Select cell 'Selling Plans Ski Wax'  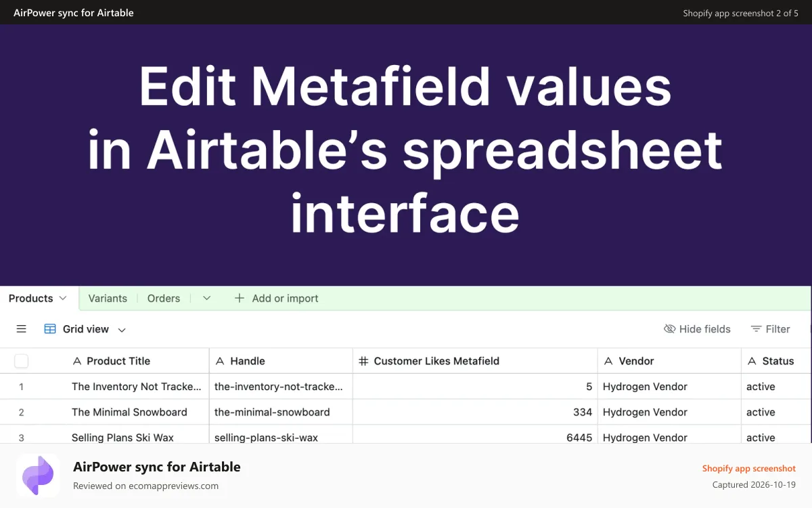click(122, 438)
